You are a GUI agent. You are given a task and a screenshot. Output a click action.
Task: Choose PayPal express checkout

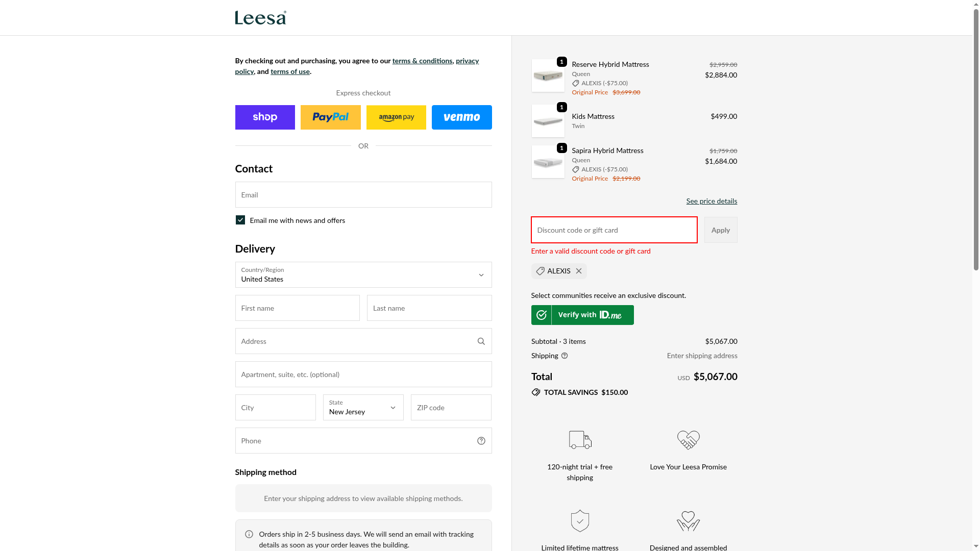point(330,117)
